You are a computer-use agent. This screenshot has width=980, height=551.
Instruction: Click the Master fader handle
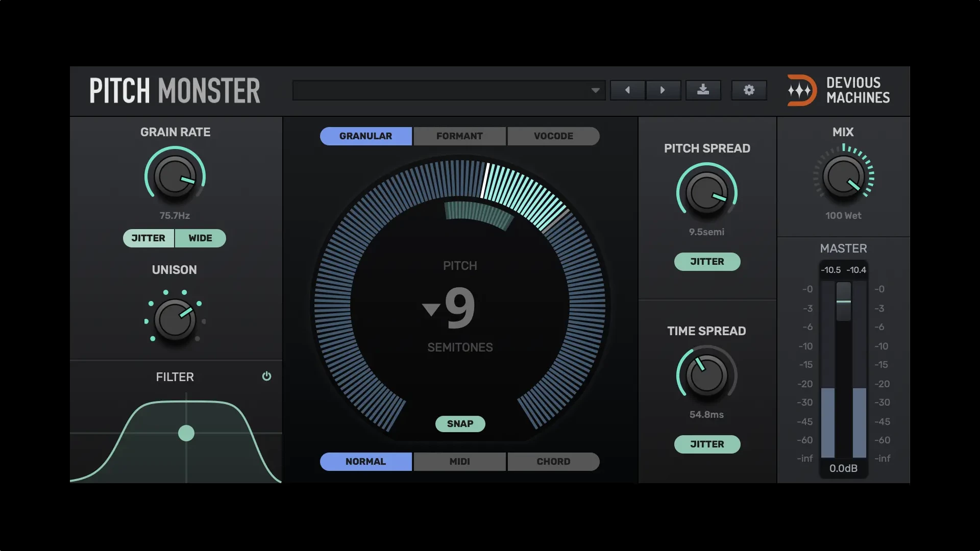(x=843, y=302)
